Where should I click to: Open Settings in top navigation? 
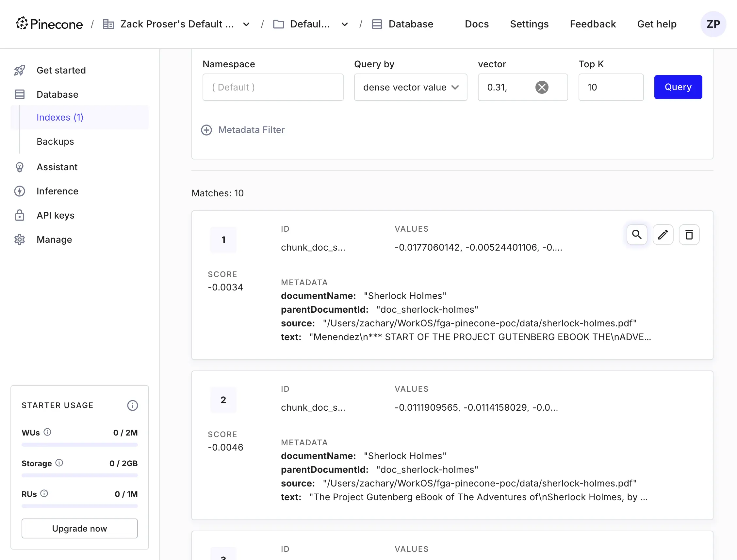[x=529, y=24]
